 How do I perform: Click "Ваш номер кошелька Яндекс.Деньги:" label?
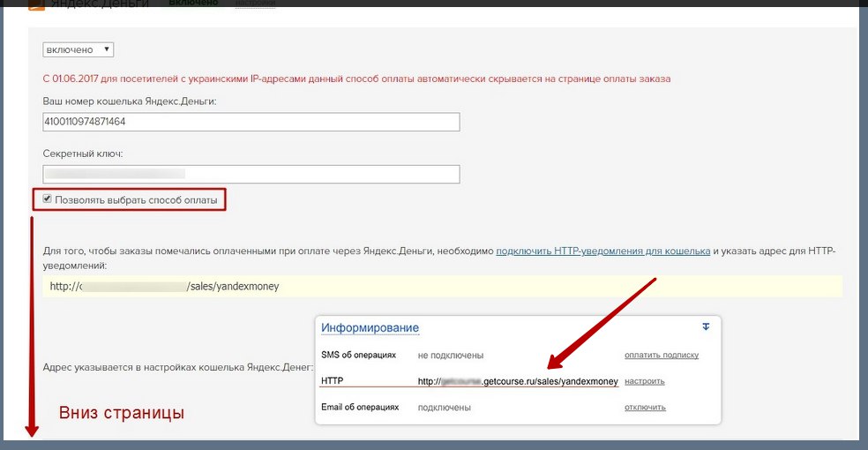click(x=130, y=101)
